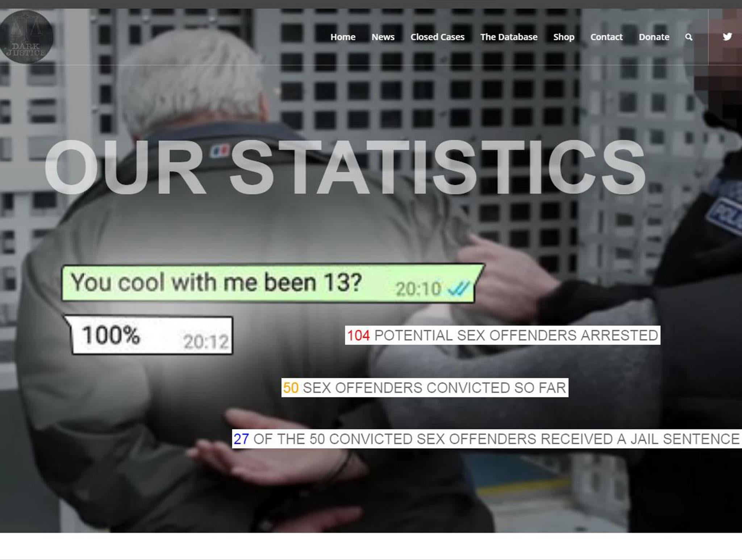The height and width of the screenshot is (560, 742).
Task: Click the search input field in navbar
Action: click(689, 37)
